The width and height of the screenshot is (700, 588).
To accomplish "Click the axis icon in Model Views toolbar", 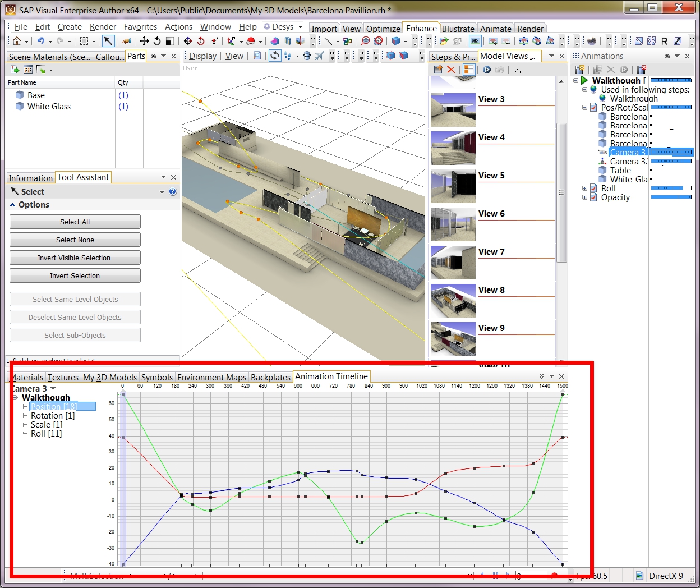I will pyautogui.click(x=517, y=70).
